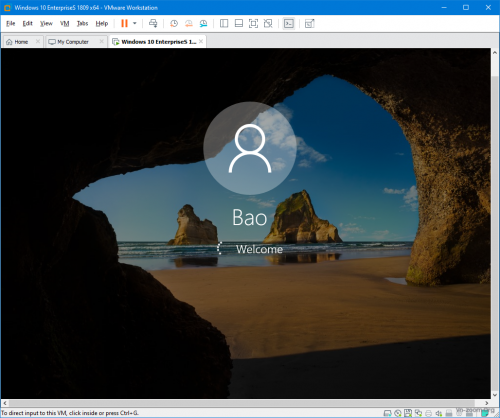The width and height of the screenshot is (500, 418).
Task: Pause the virtual machine with the orange button
Action: tap(124, 23)
